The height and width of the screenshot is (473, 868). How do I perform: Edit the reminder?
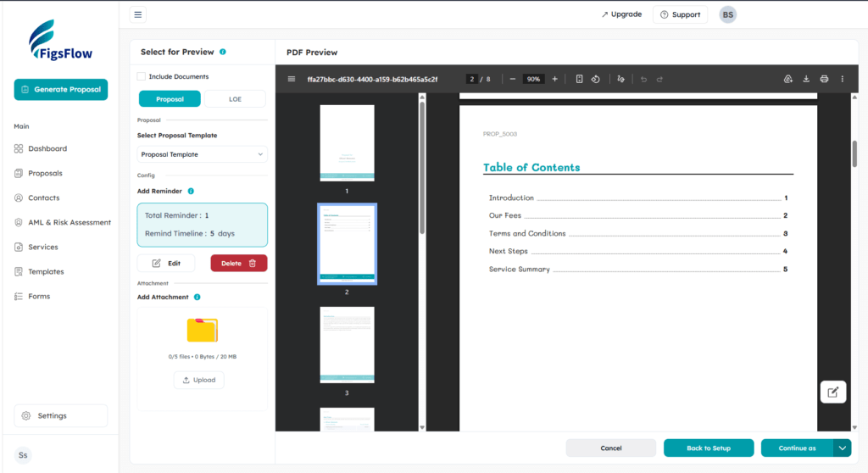[x=166, y=263]
